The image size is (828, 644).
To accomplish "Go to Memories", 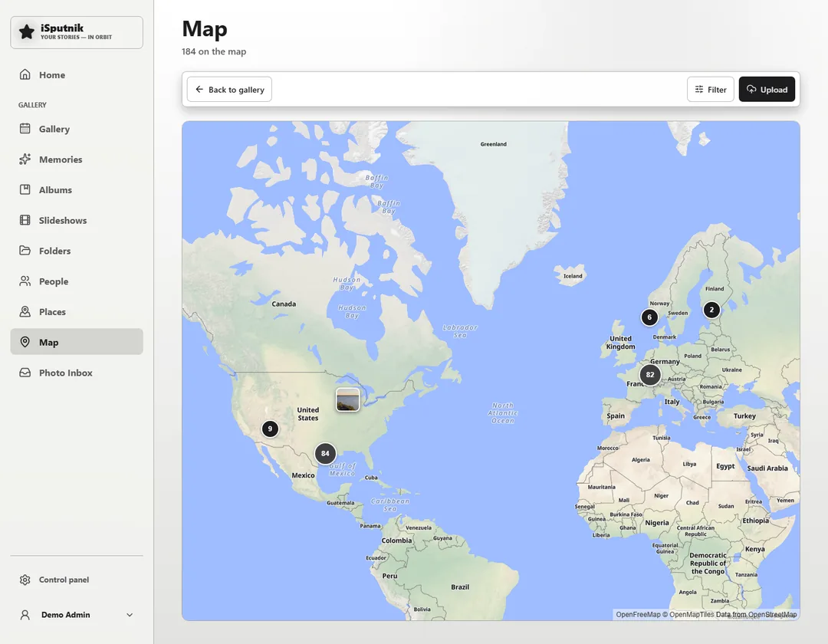I will (x=77, y=159).
